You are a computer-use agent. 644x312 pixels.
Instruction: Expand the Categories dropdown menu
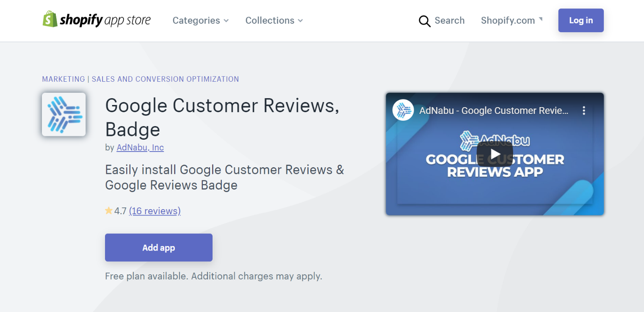(x=200, y=20)
